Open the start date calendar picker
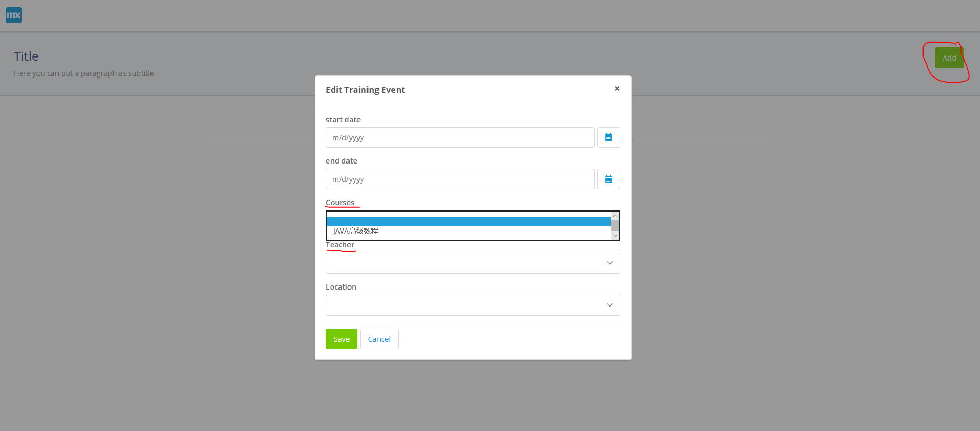 (x=608, y=137)
